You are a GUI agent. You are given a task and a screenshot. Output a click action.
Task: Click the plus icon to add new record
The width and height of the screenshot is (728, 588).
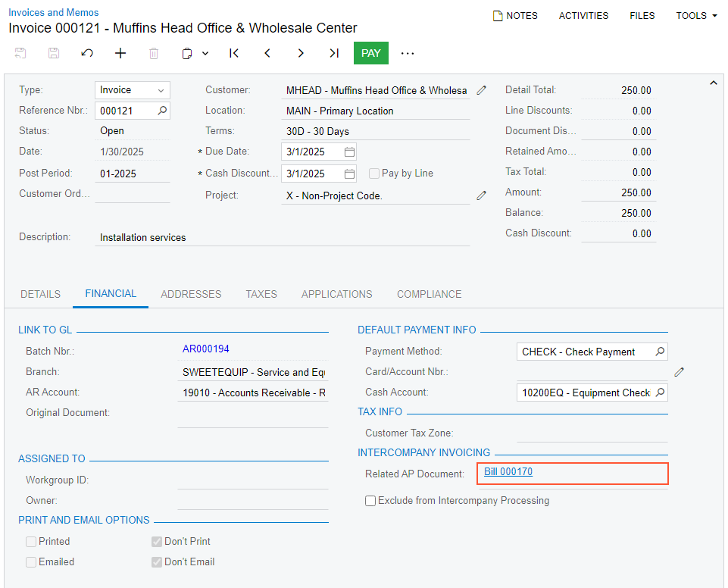pyautogui.click(x=120, y=53)
